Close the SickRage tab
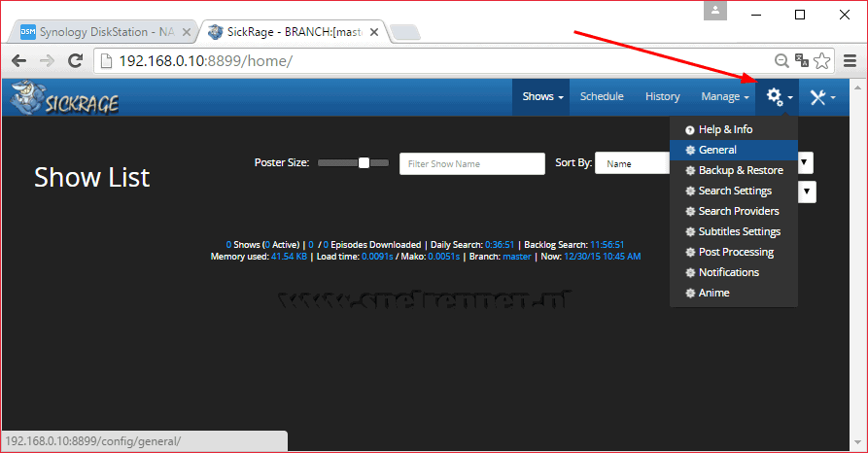The height and width of the screenshot is (453, 868). [374, 32]
